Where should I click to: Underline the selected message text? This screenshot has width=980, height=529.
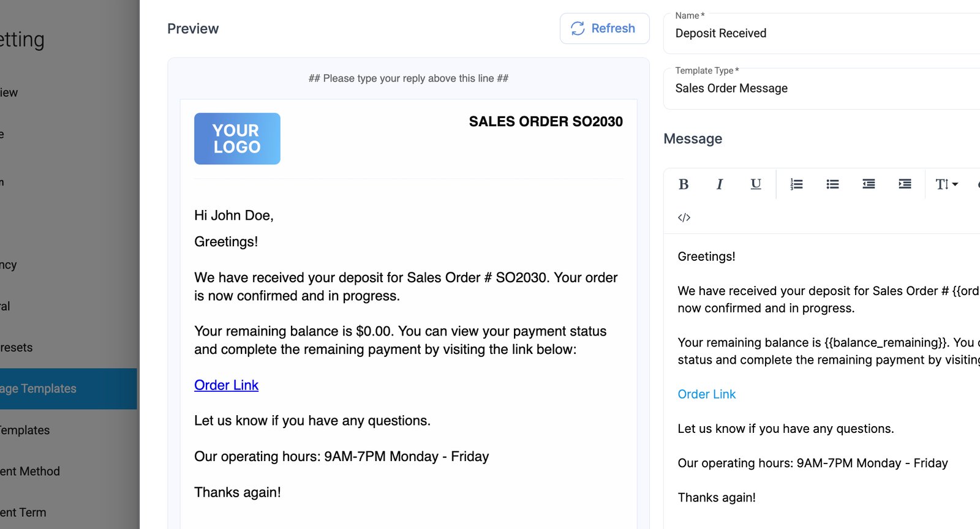756,184
